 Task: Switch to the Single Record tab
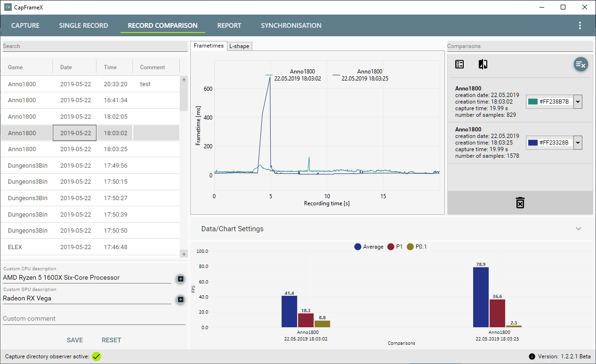tap(83, 25)
